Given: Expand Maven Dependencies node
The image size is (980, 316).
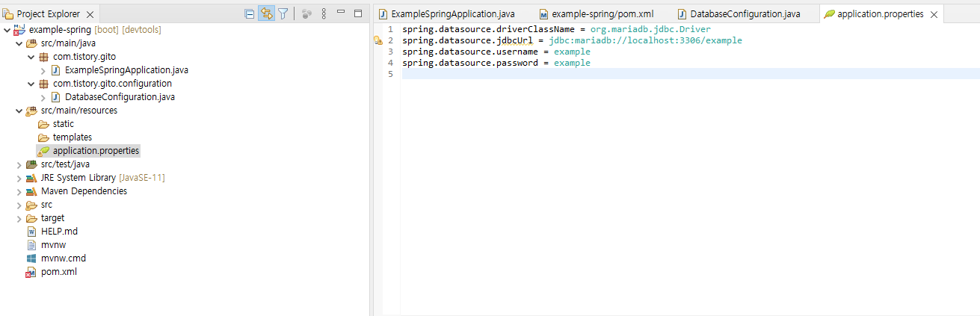Looking at the screenshot, I should [x=19, y=191].
